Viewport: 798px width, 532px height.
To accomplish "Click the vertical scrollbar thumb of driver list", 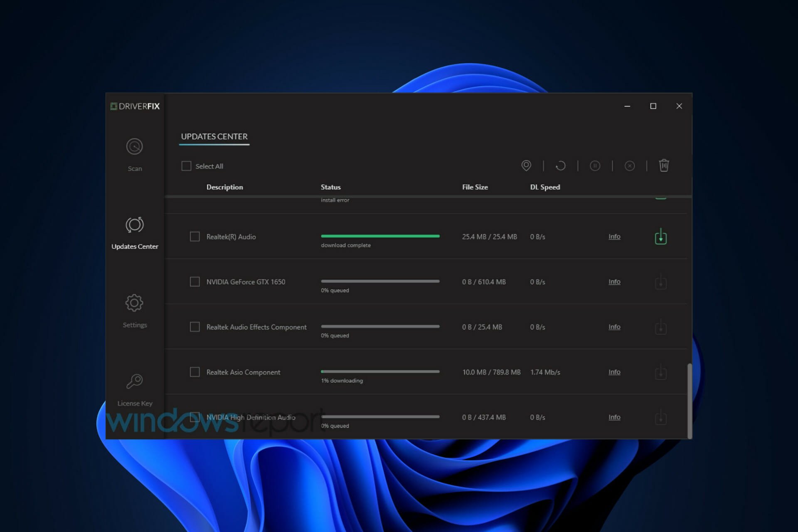I will [x=690, y=401].
